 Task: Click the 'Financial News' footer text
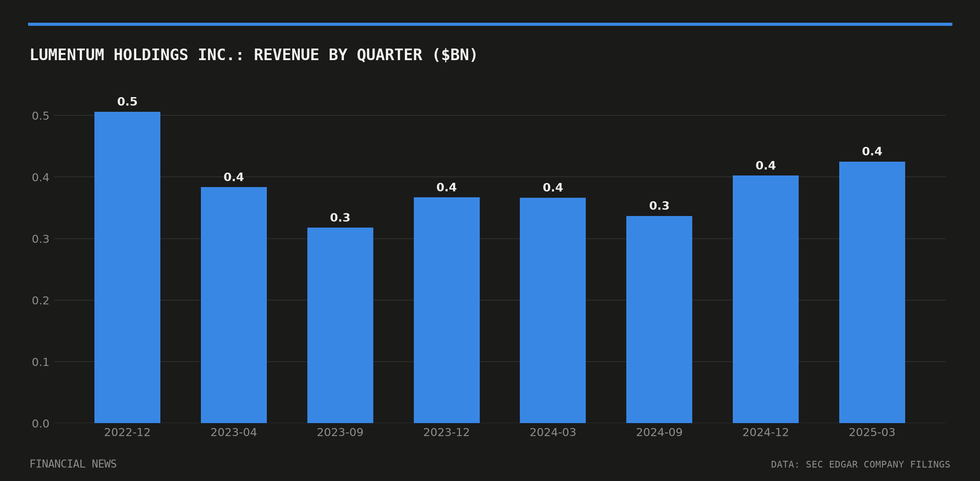(x=73, y=464)
